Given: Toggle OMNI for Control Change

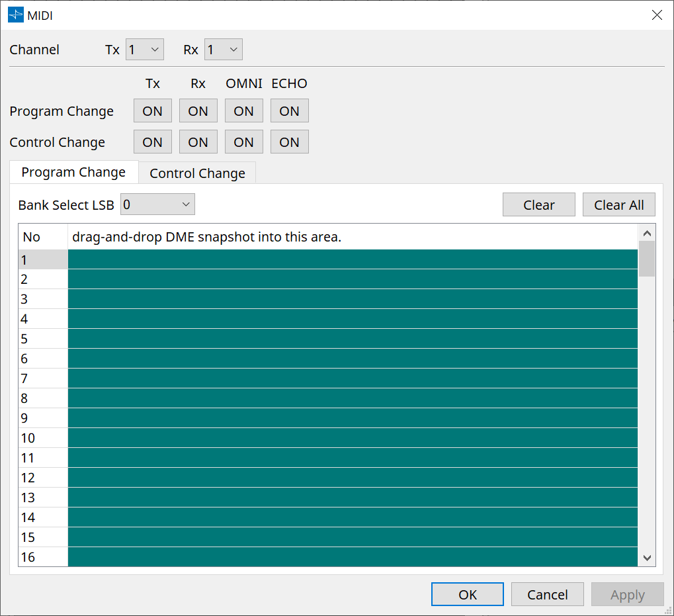Looking at the screenshot, I should click(243, 142).
